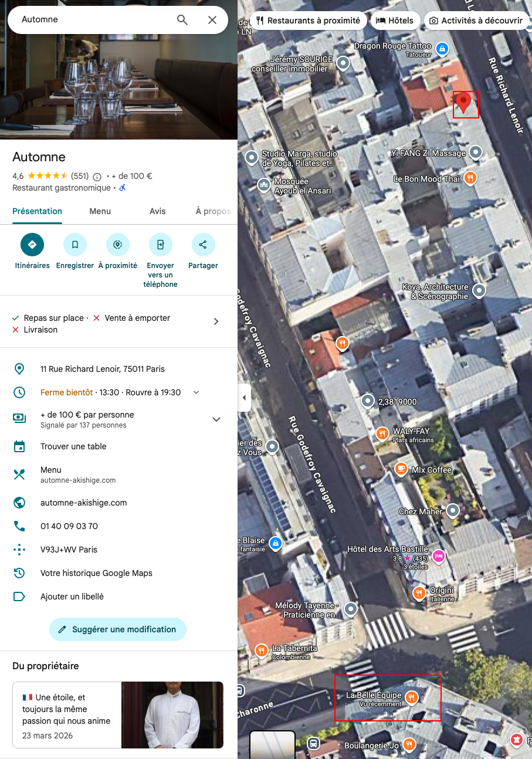Click Ajouter un libellé
Screen dimensions: 532x759
[x=118, y=597]
